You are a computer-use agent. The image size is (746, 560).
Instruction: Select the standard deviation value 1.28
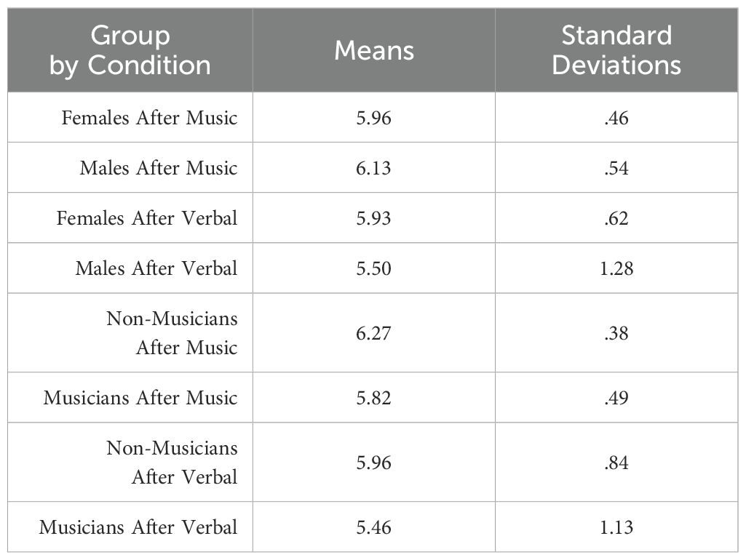coord(616,268)
